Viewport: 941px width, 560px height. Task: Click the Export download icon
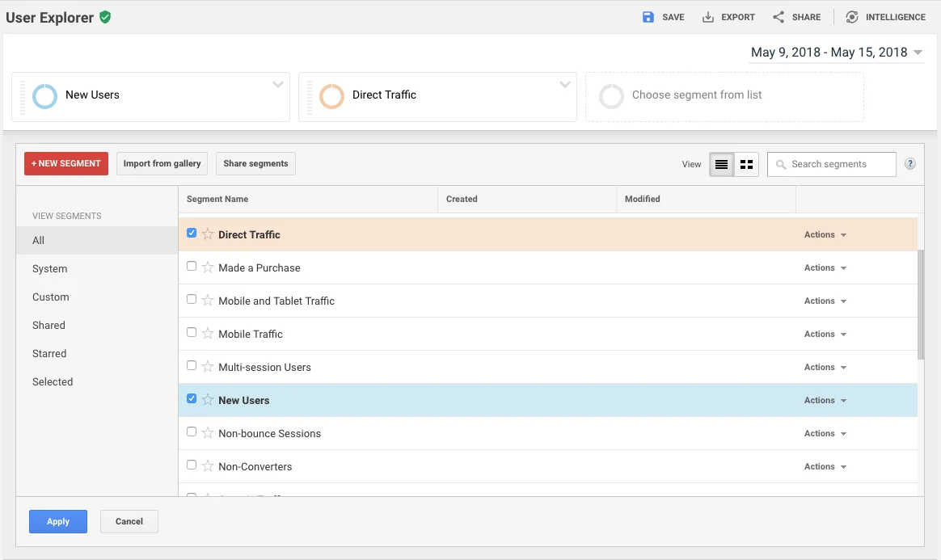(x=708, y=17)
